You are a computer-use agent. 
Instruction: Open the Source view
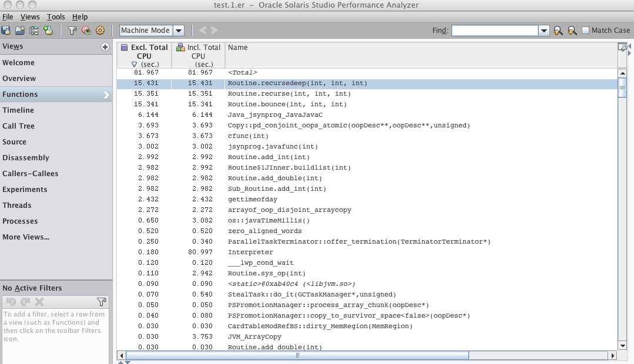click(56, 142)
